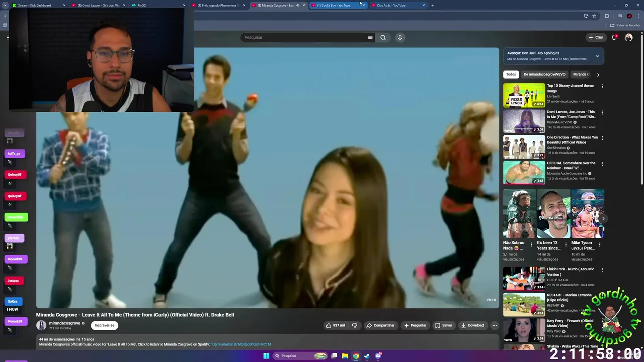Screen dimensions: 644x362
Task: Open Top 10 Disney channel theme songs thumbnail
Action: [524, 95]
